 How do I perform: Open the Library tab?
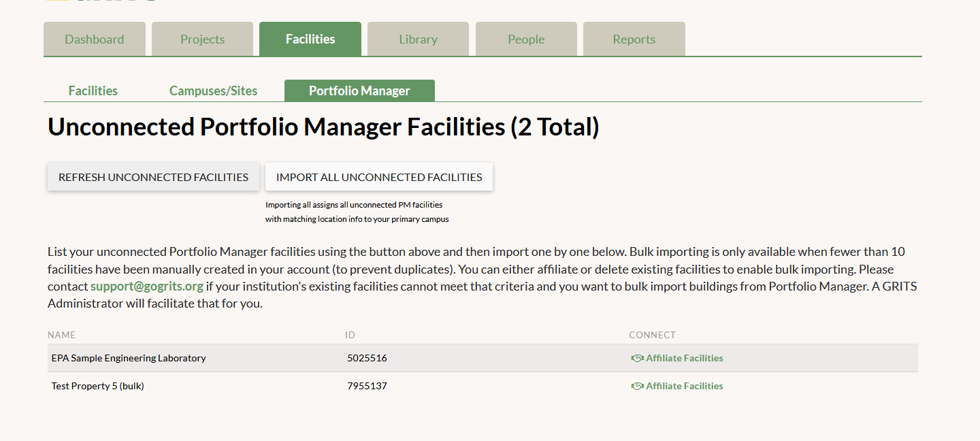click(x=418, y=39)
